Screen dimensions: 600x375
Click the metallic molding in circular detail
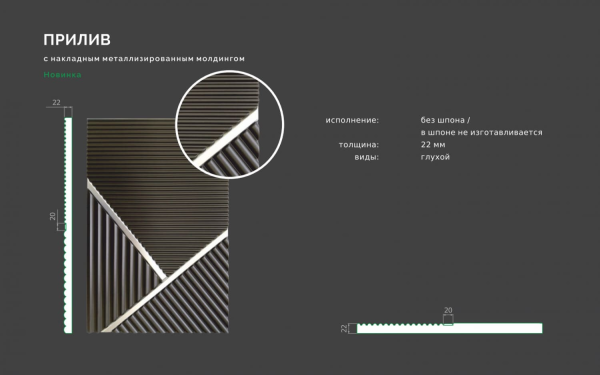tap(226, 139)
